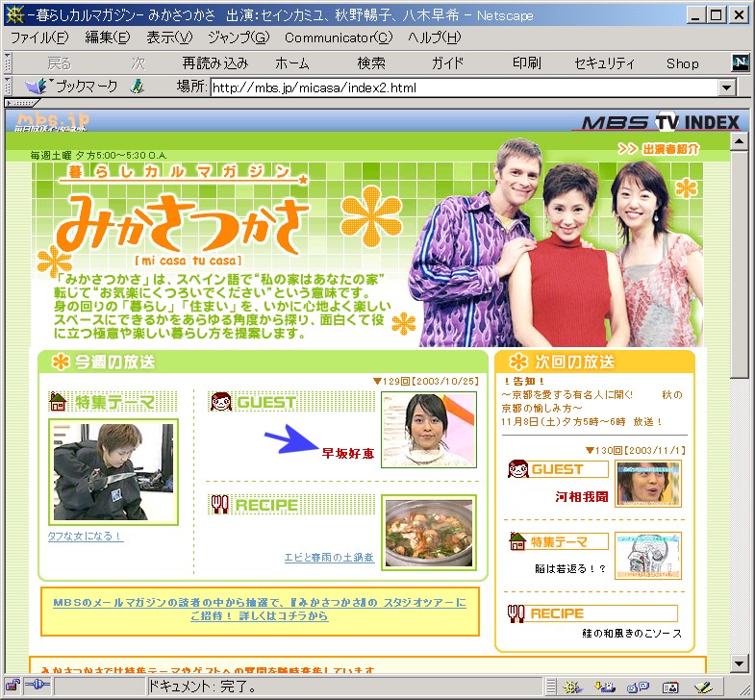This screenshot has height=700, width=755.
Task: Open the ジャンプ(G) menu
Action: tap(239, 37)
